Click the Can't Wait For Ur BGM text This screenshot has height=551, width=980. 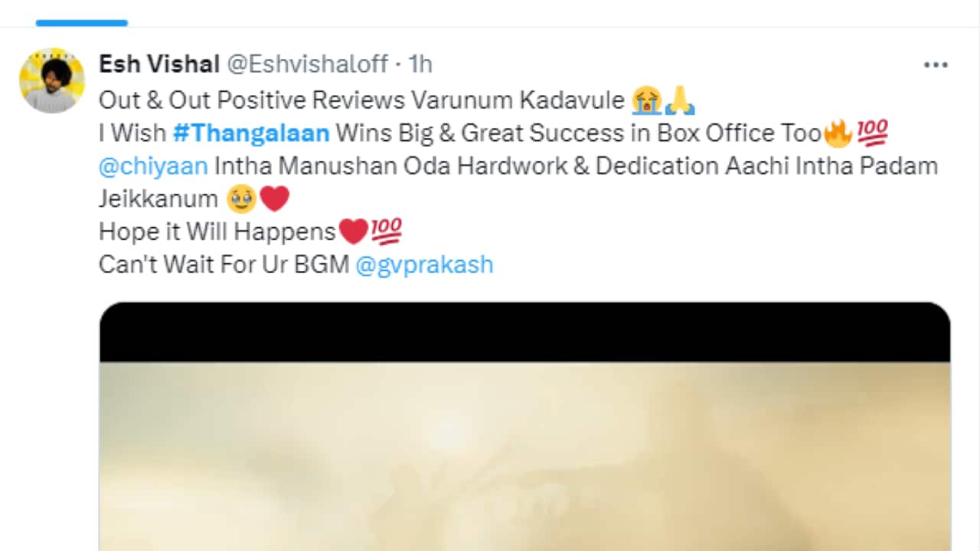pyautogui.click(x=224, y=265)
